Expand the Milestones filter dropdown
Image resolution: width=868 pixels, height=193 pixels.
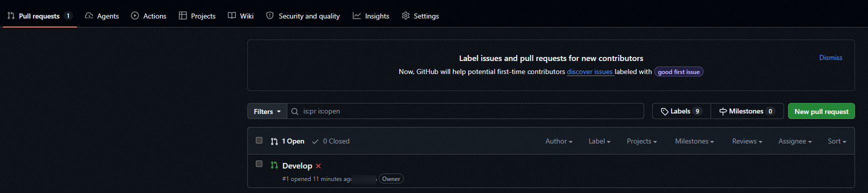point(695,141)
